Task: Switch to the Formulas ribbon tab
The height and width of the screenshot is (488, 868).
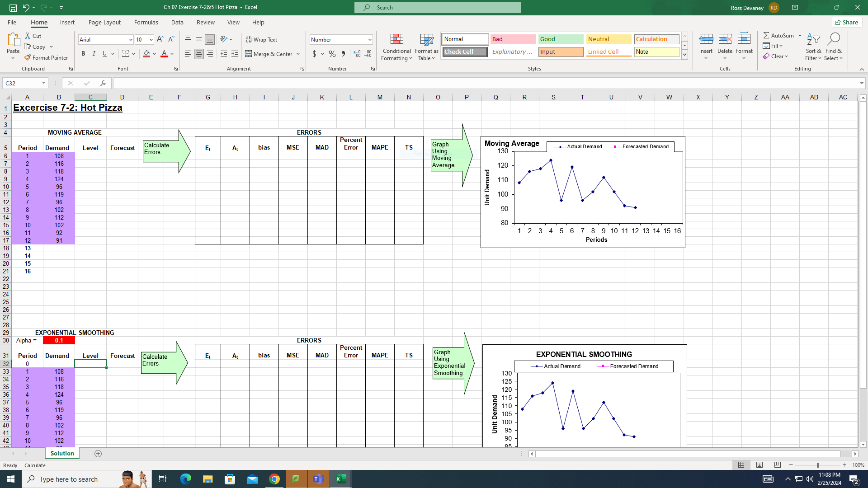Action: 146,22
